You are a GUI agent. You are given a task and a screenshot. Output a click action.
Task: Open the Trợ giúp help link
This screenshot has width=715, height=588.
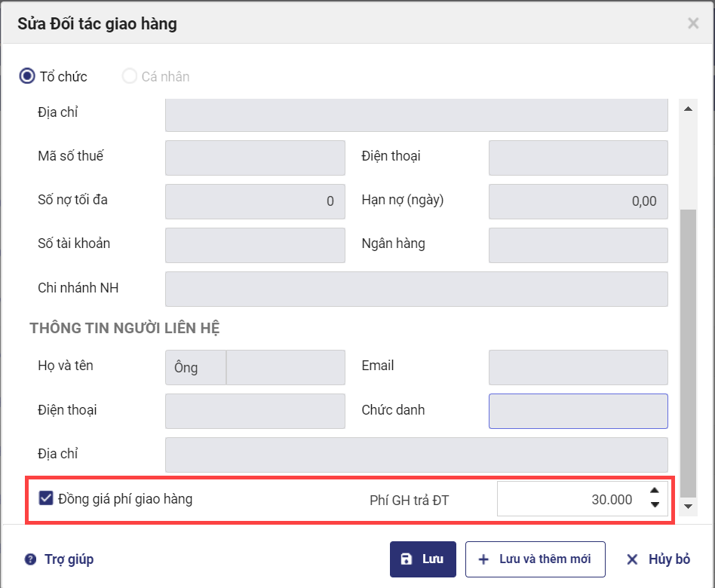pyautogui.click(x=68, y=559)
